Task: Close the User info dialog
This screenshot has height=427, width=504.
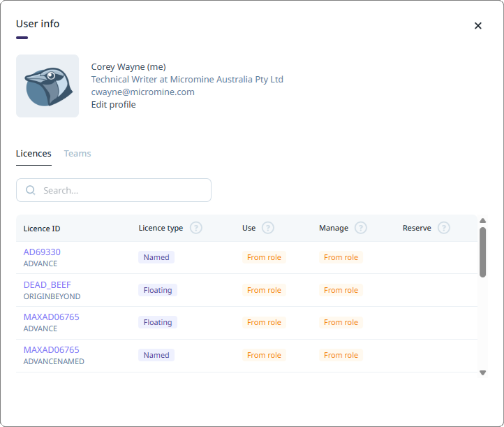Action: [478, 25]
